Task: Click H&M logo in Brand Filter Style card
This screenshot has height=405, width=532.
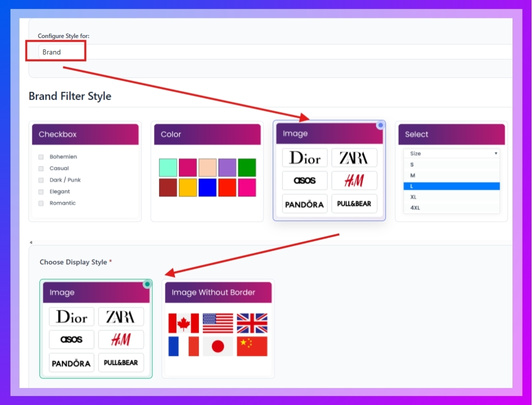Action: click(x=354, y=180)
